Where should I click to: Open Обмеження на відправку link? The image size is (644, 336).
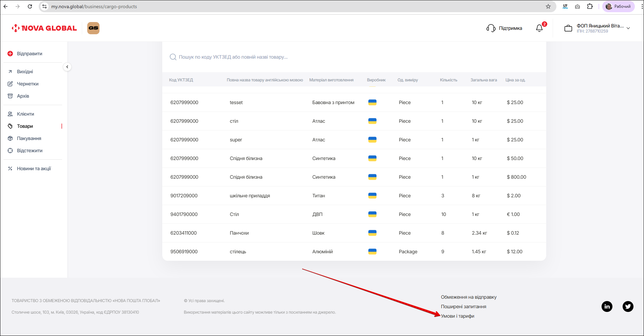click(x=469, y=297)
